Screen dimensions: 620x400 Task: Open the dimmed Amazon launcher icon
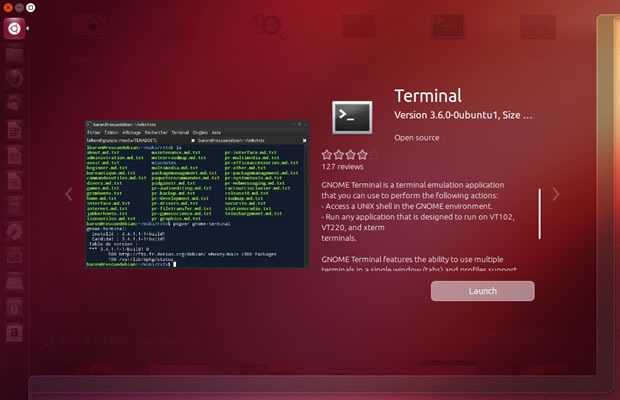pyautogui.click(x=14, y=333)
